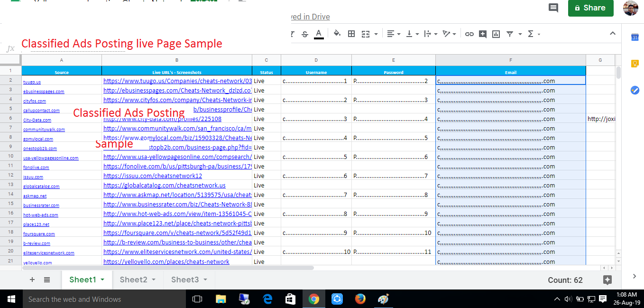The image size is (644, 308).
Task: Open the Google Calendar sidebar panel
Action: coord(635,37)
